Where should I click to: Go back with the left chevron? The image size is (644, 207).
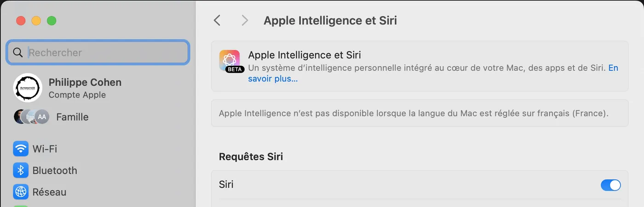(217, 20)
